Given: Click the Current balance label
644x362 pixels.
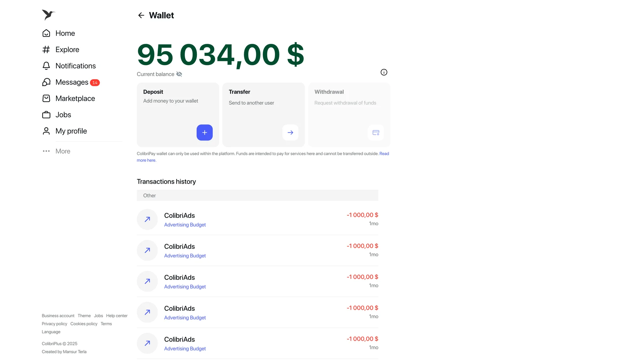Looking at the screenshot, I should click(155, 74).
